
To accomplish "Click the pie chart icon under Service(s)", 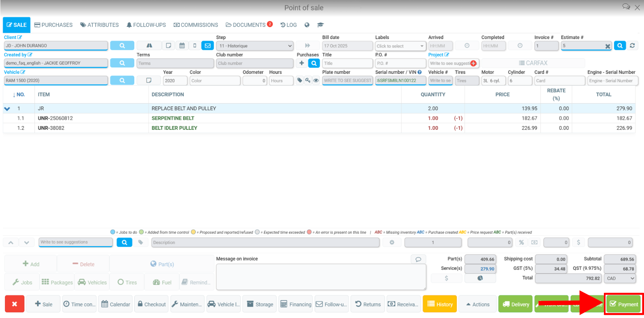I will (x=480, y=278).
